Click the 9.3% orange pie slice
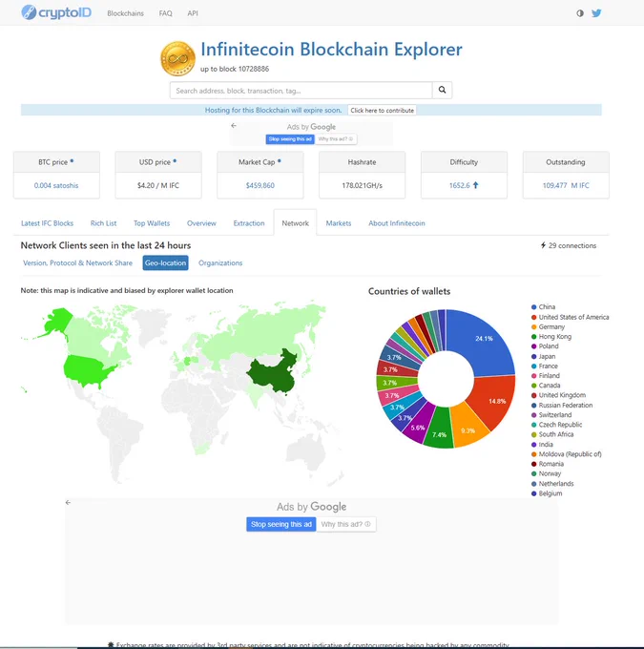 pos(467,429)
